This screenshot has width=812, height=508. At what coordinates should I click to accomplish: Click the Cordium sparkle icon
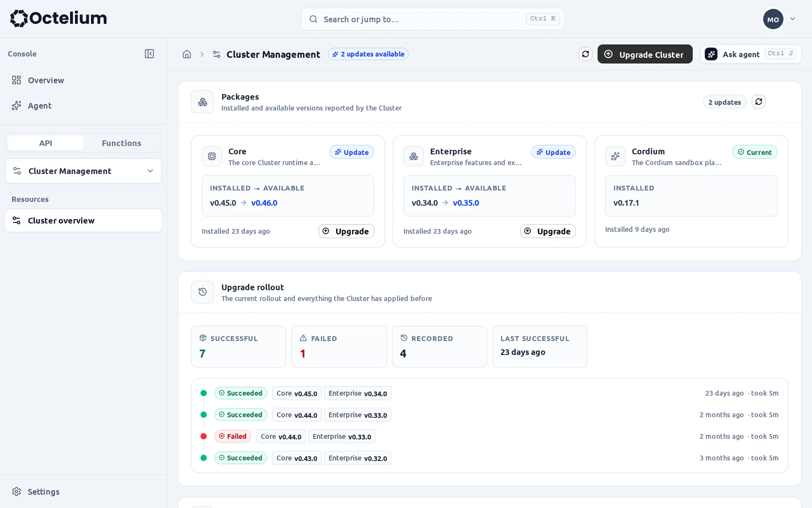(615, 156)
